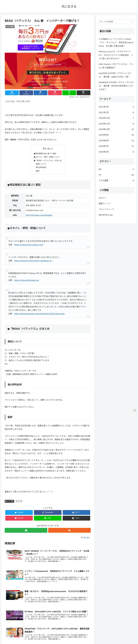Collapse table of contents with 閉じる toggle
This screenshot has height=644, width=138.
click(x=50, y=149)
